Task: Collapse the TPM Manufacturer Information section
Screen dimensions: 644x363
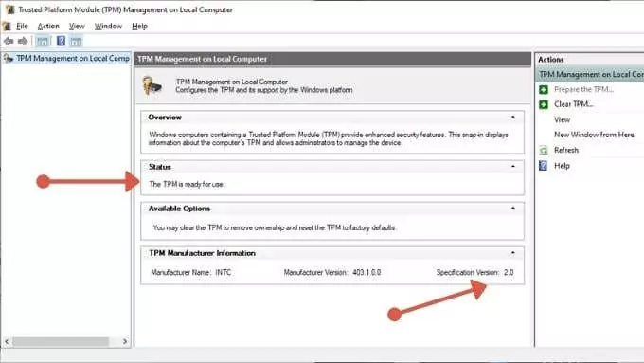Action: click(x=513, y=253)
